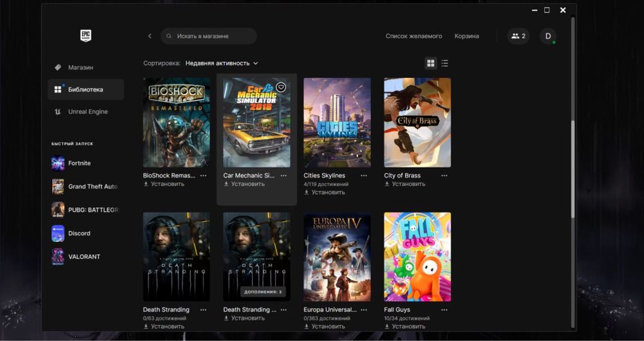Maximize the Epic Games Launcher window

(547, 10)
